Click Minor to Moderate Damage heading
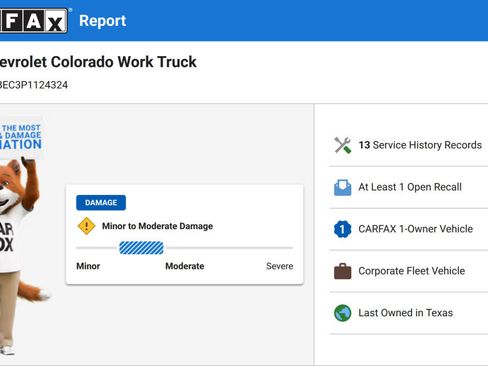Image resolution: width=488 pixels, height=366 pixels. (x=157, y=226)
